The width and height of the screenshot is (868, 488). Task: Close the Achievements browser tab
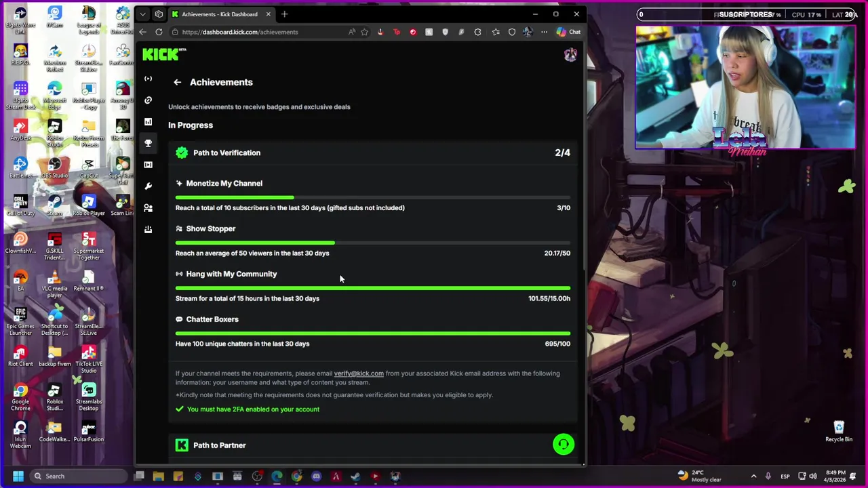pyautogui.click(x=268, y=14)
